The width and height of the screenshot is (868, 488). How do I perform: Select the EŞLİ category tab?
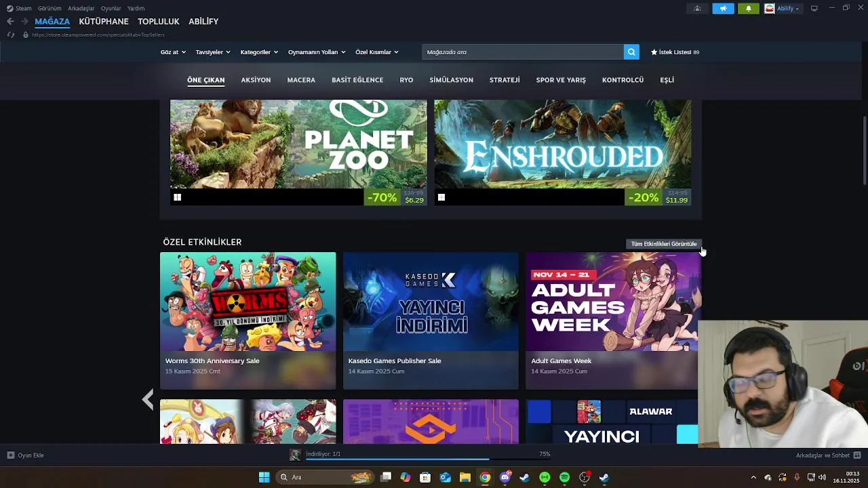click(x=667, y=80)
